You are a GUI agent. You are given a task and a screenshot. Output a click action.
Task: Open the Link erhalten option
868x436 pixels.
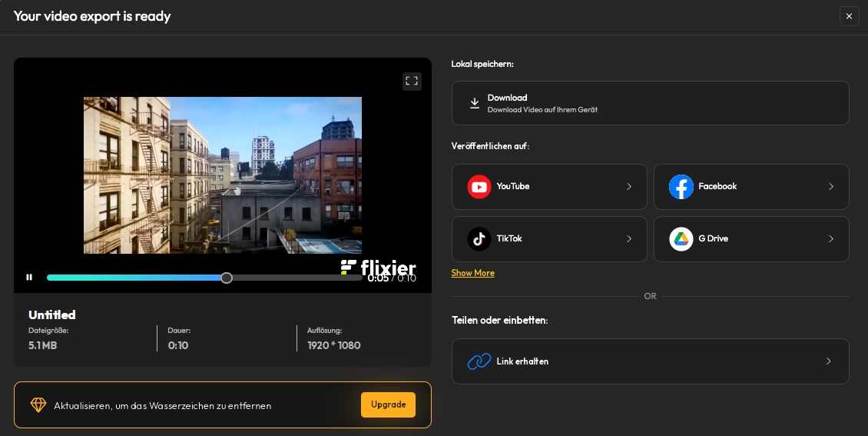pyautogui.click(x=651, y=361)
